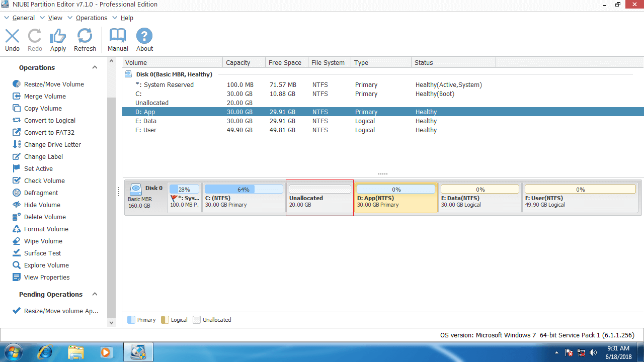Open the Operations menu
644x362 pixels.
pos(92,18)
